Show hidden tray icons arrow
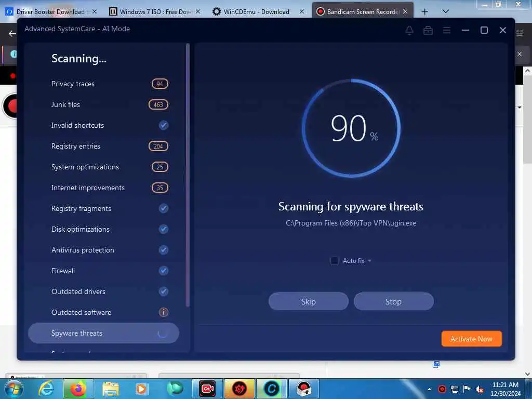The image size is (532, 399). [429, 389]
